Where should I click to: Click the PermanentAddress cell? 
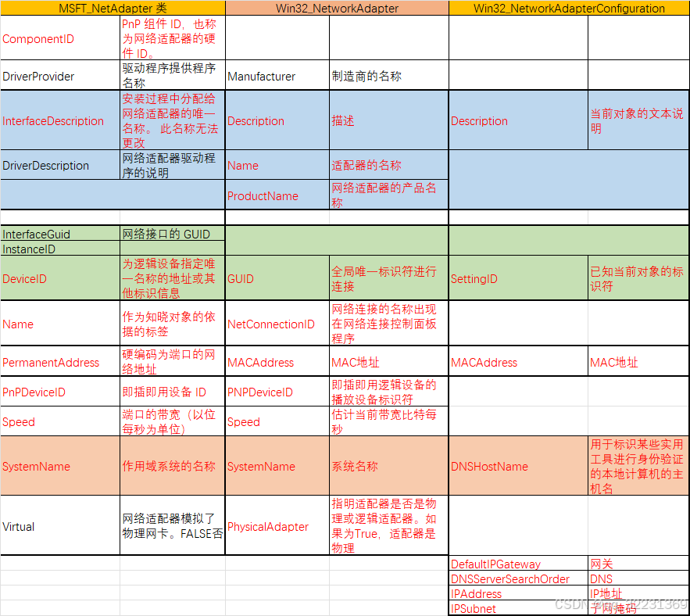60,361
